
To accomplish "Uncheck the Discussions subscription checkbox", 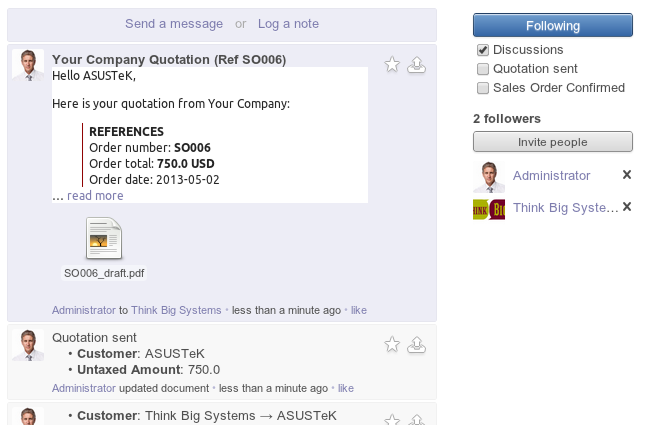I will pos(483,50).
